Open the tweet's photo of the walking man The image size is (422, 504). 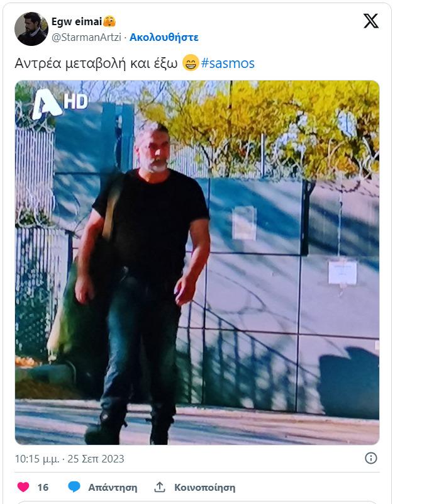click(x=197, y=262)
